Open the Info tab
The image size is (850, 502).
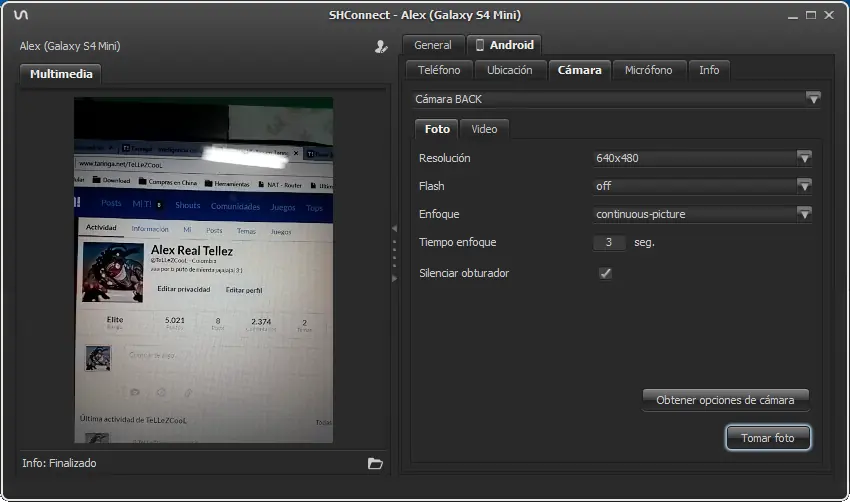tap(709, 70)
